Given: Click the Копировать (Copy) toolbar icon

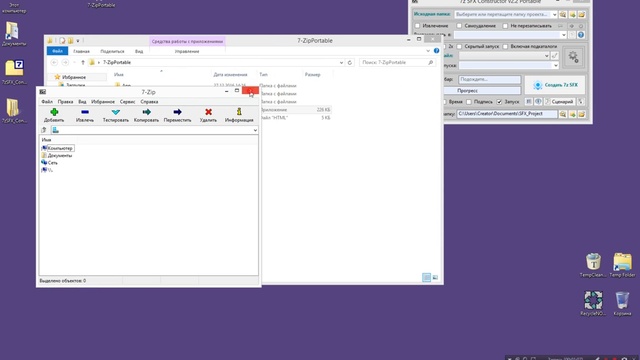Looking at the screenshot, I should tap(147, 112).
